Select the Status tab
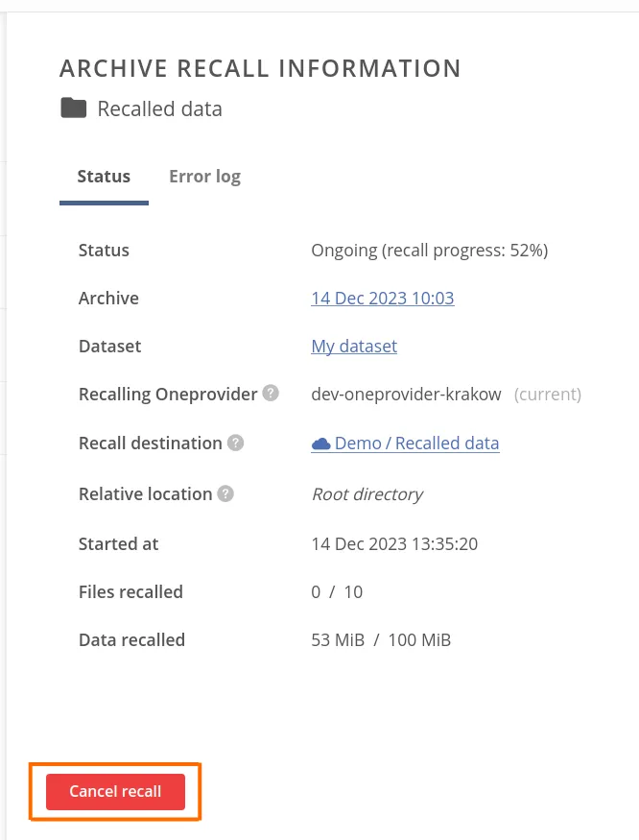Screen dimensions: 639x840 104,176
